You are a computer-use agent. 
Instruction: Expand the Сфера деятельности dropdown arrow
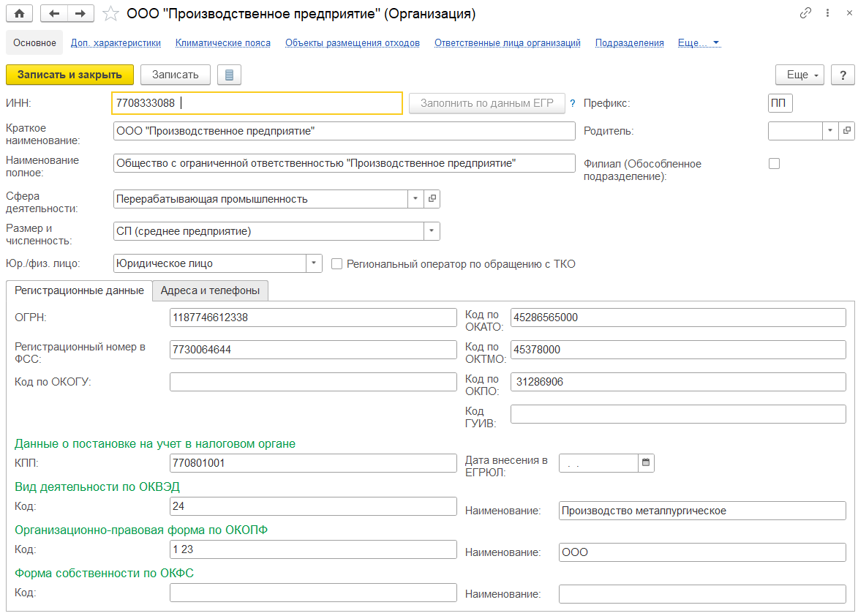pyautogui.click(x=415, y=199)
